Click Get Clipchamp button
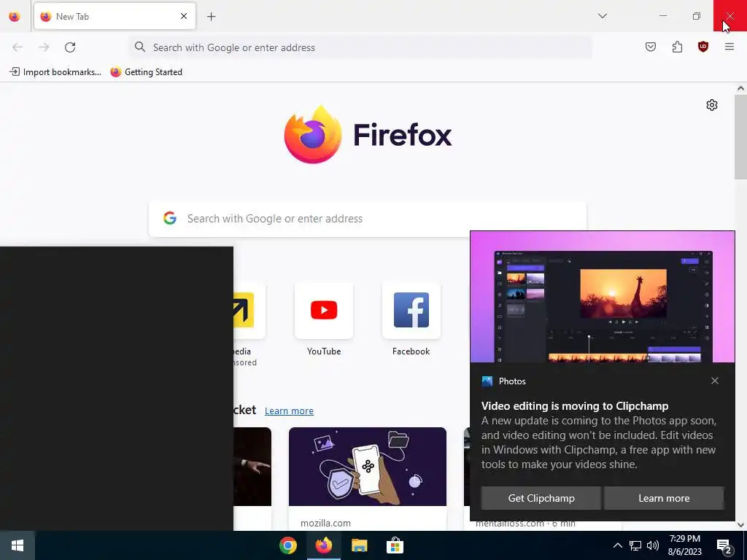This screenshot has width=747, height=560. click(541, 498)
